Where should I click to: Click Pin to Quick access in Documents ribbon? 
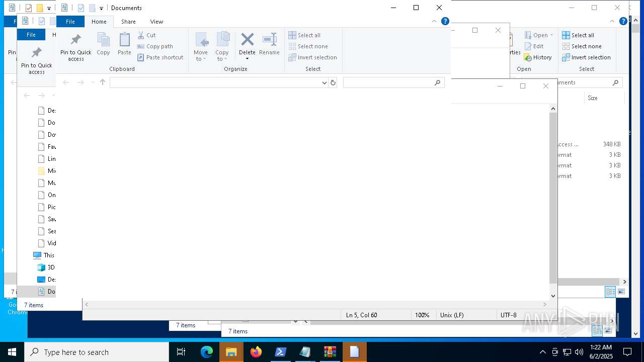tap(76, 47)
